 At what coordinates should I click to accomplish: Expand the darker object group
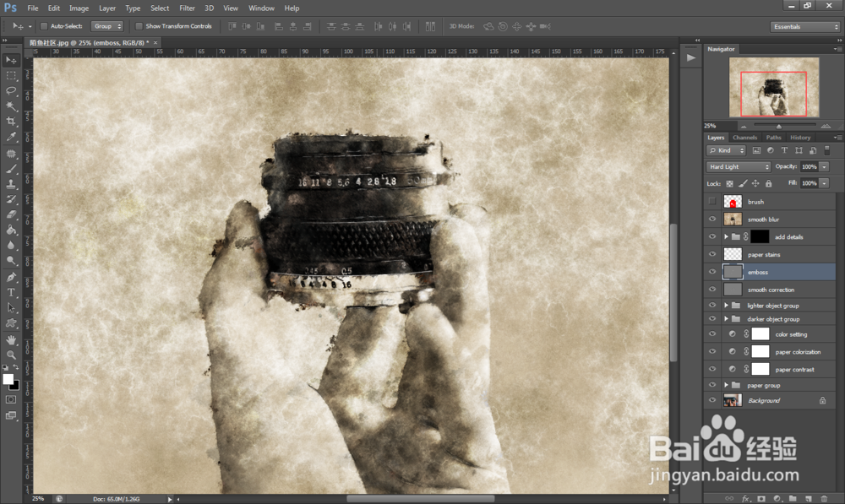[x=726, y=319]
